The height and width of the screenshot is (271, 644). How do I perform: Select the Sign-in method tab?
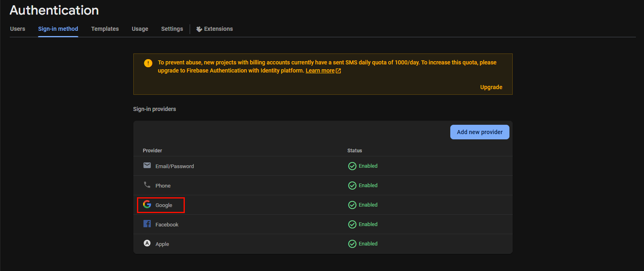click(x=58, y=29)
